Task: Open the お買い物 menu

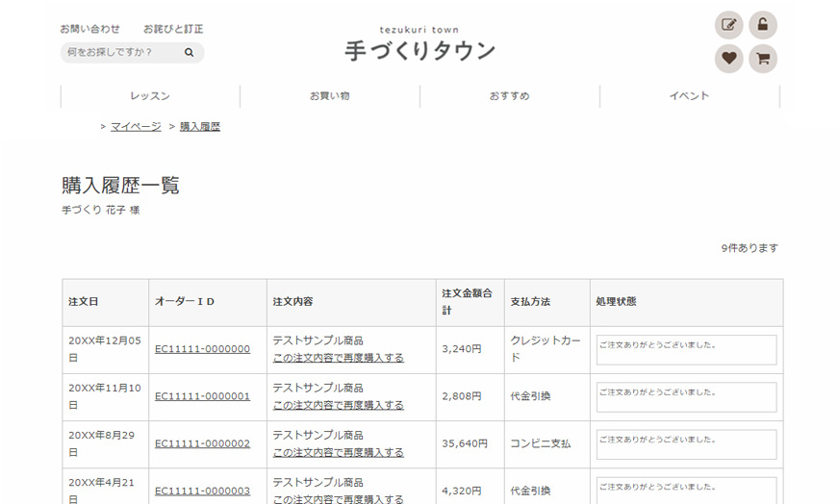Action: [x=329, y=96]
